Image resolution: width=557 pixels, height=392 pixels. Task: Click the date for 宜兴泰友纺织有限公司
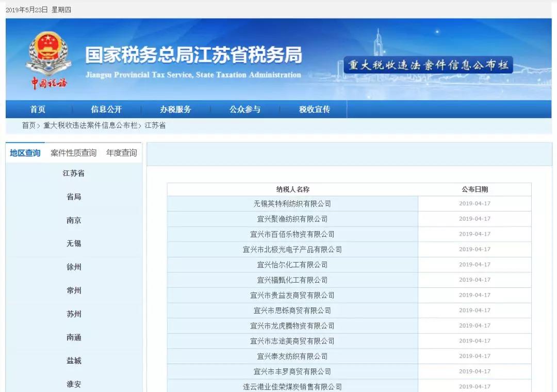(x=474, y=356)
